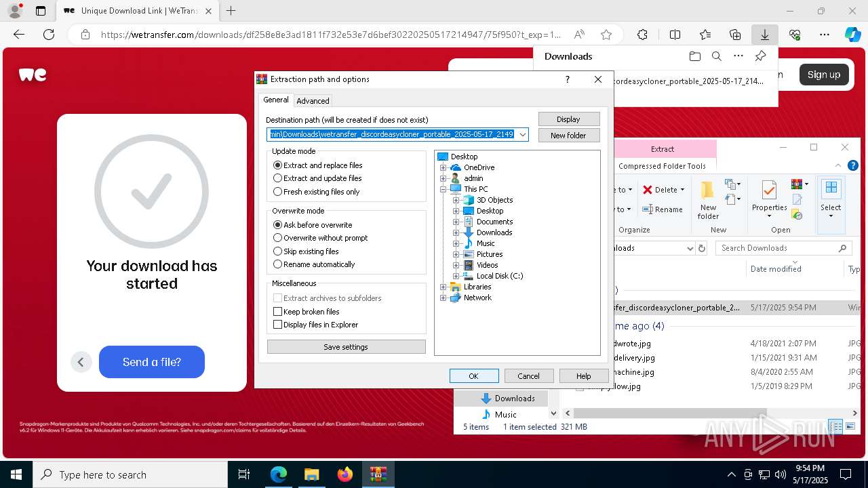Screen dimensions: 868x488
Task: Select Skip existing files option
Action: (x=306, y=251)
